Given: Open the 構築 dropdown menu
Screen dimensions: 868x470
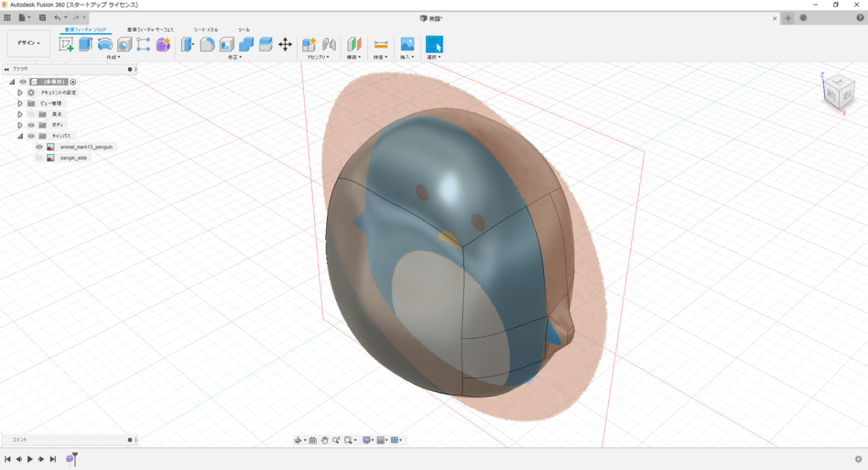Looking at the screenshot, I should pyautogui.click(x=354, y=56).
